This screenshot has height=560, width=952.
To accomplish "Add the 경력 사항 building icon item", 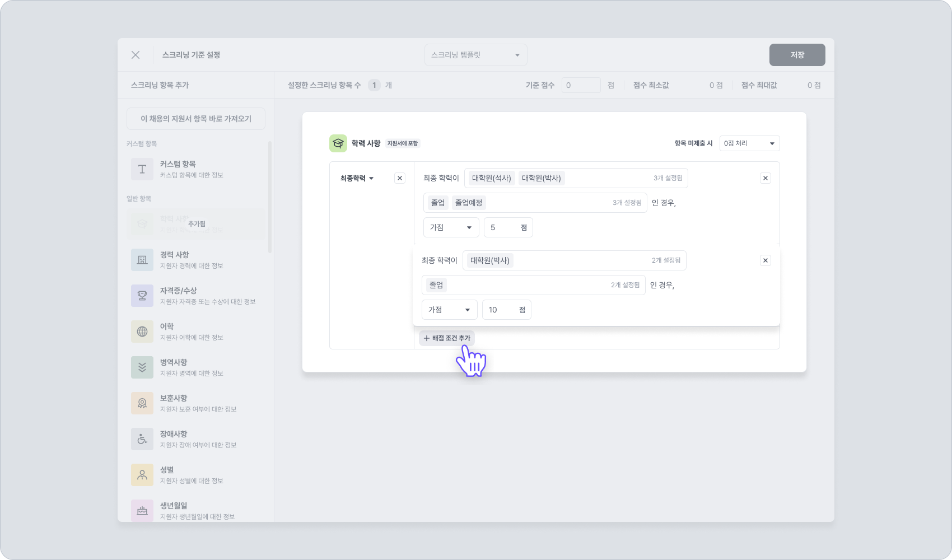I will pos(142,260).
